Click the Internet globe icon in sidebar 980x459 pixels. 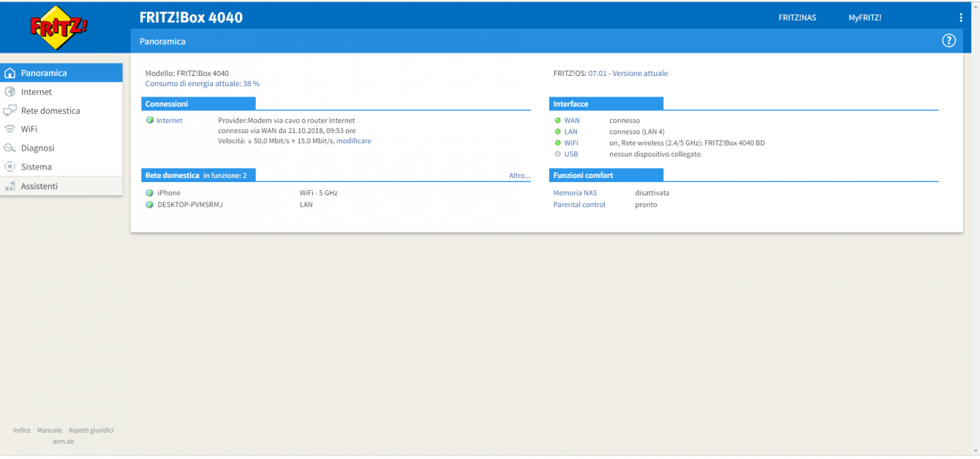10,92
